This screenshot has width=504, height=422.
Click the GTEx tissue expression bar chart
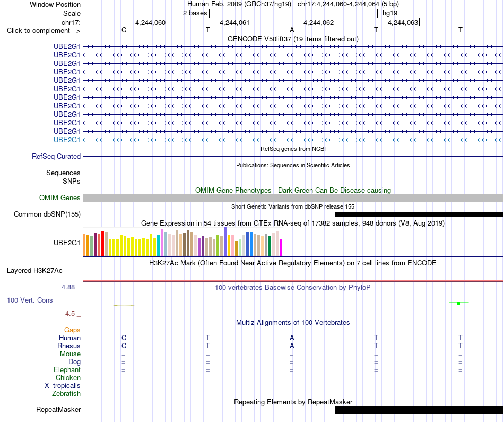[x=183, y=242]
